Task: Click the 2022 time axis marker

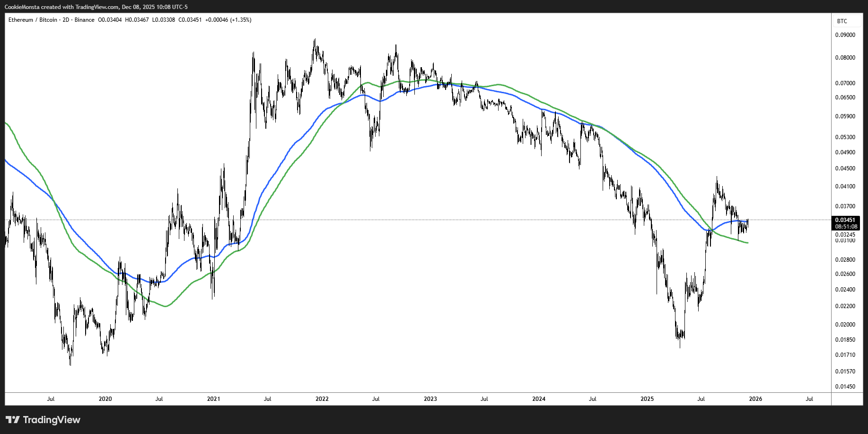Action: pos(322,399)
